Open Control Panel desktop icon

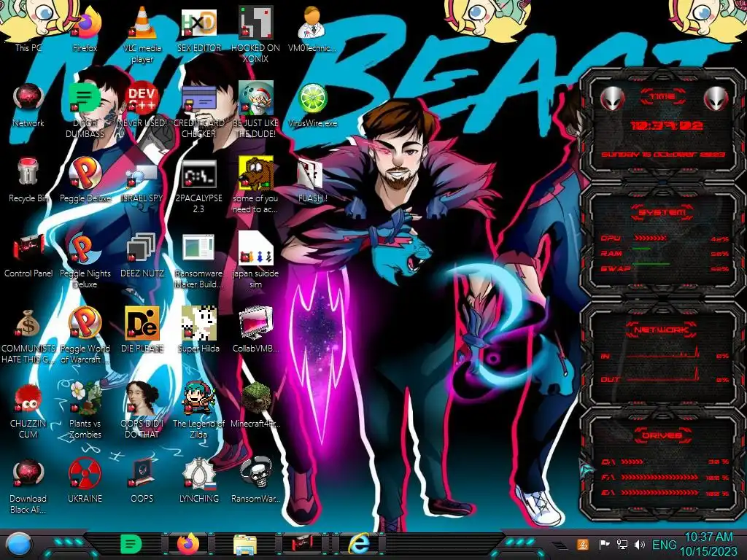pos(28,255)
